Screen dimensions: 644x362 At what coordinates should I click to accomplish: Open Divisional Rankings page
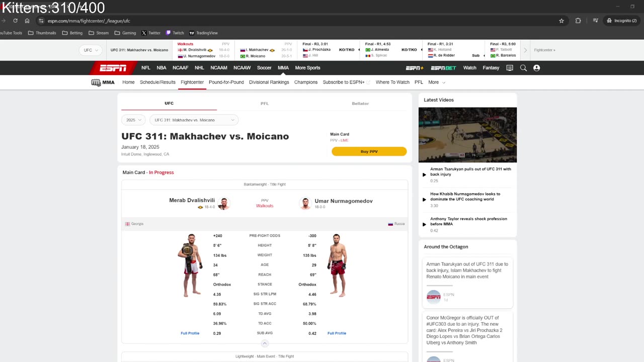pyautogui.click(x=269, y=82)
